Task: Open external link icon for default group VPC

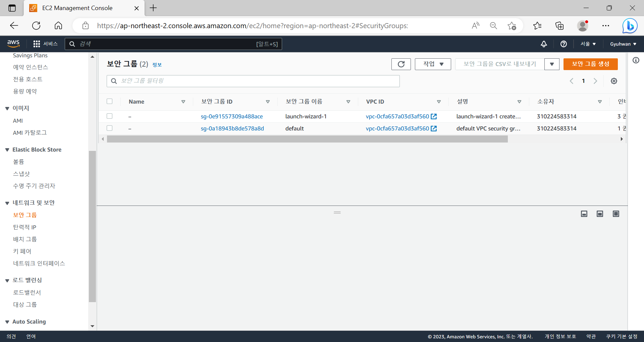Action: coord(434,128)
